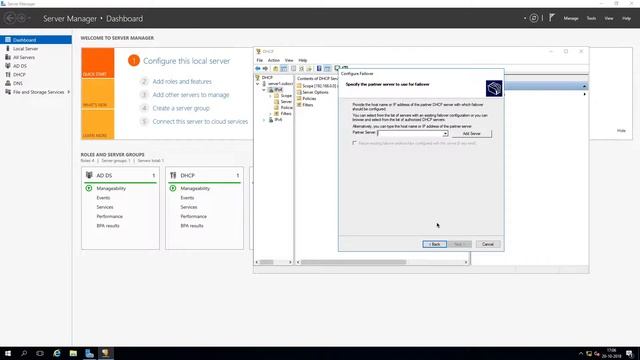Image resolution: width=640 pixels, height=360 pixels.
Task: Select the WHAT'S NEW tile
Action: click(x=98, y=93)
